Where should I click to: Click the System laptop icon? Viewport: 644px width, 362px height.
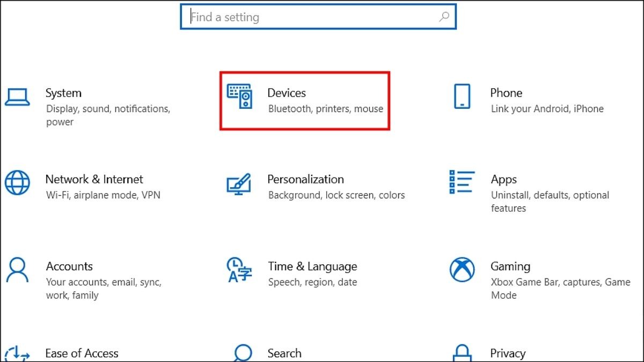pos(17,97)
